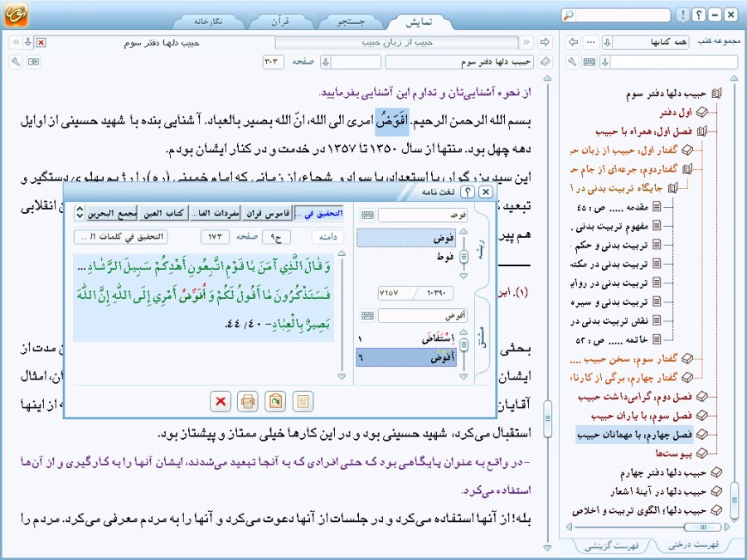Select the root فوض in the list
747x560 pixels.
click(406, 238)
